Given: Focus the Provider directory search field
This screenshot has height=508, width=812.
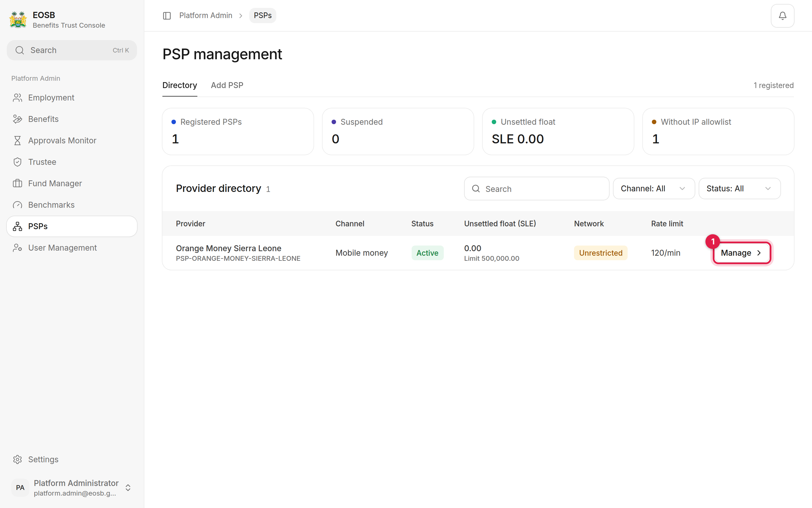Looking at the screenshot, I should [x=537, y=189].
